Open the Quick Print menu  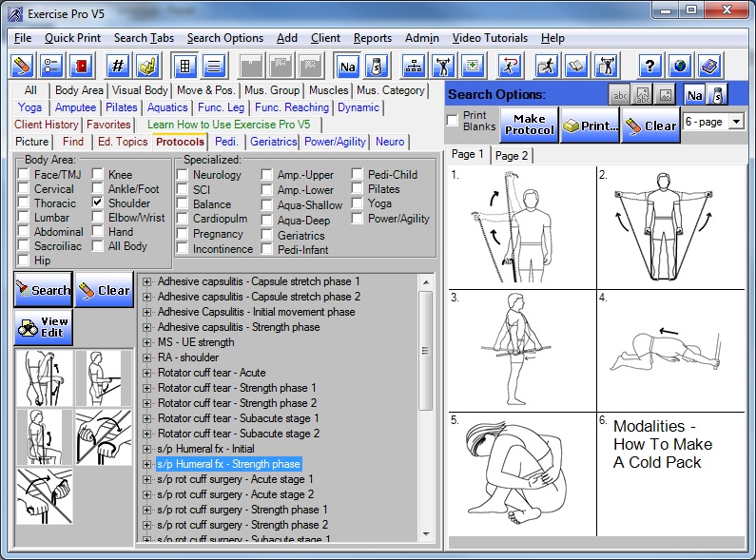[x=73, y=38]
